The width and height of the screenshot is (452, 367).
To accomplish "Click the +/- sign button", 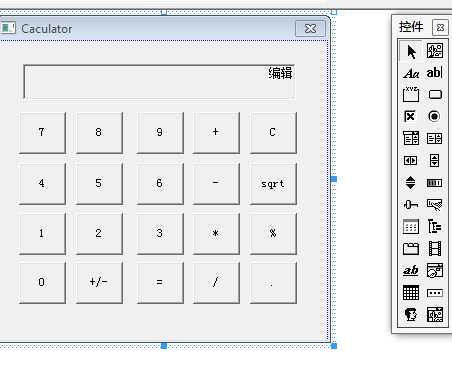I will [x=99, y=283].
